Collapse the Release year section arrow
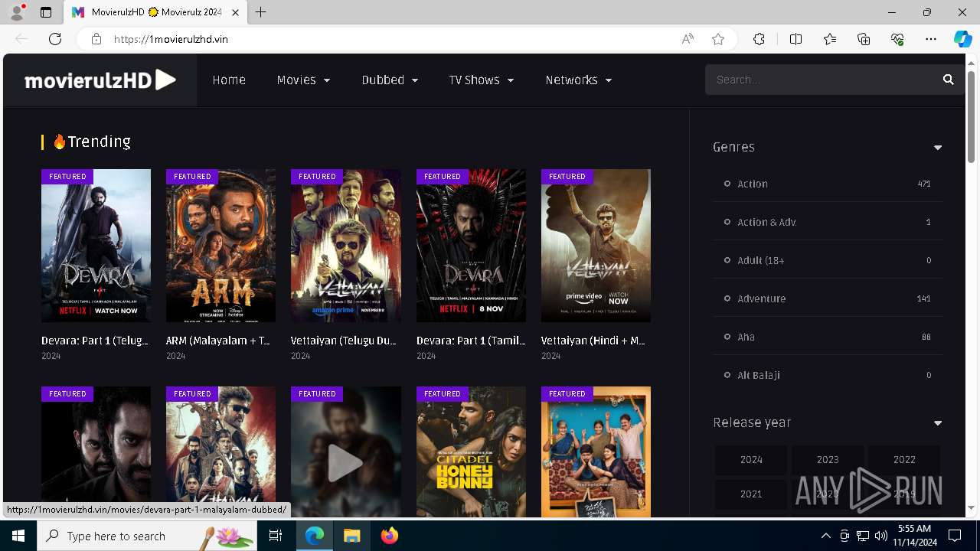Viewport: 980px width, 551px height. (937, 423)
